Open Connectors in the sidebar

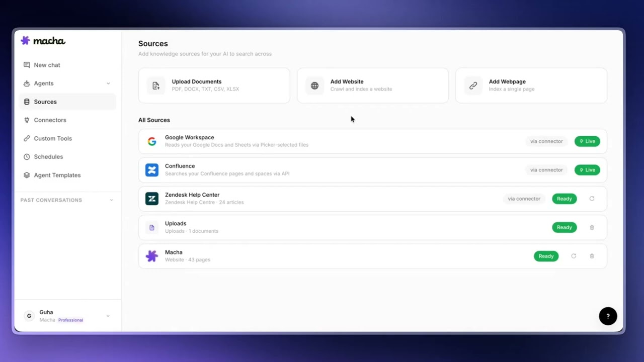click(x=67, y=120)
